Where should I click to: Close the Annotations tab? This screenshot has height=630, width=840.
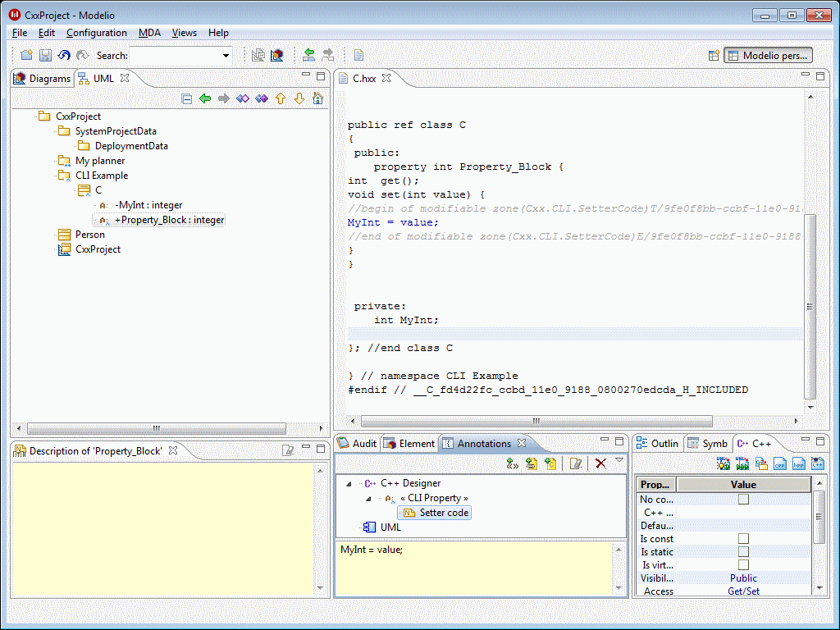point(522,443)
